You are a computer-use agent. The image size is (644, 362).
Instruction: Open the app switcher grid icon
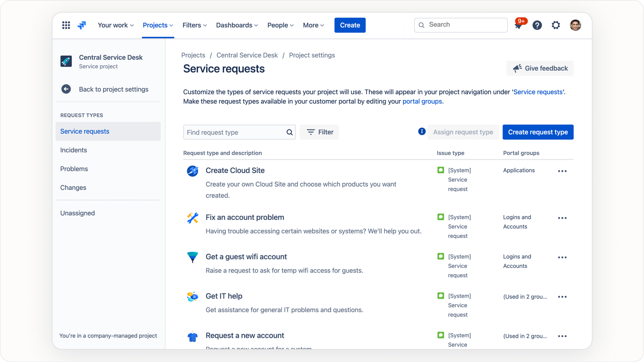[66, 25]
